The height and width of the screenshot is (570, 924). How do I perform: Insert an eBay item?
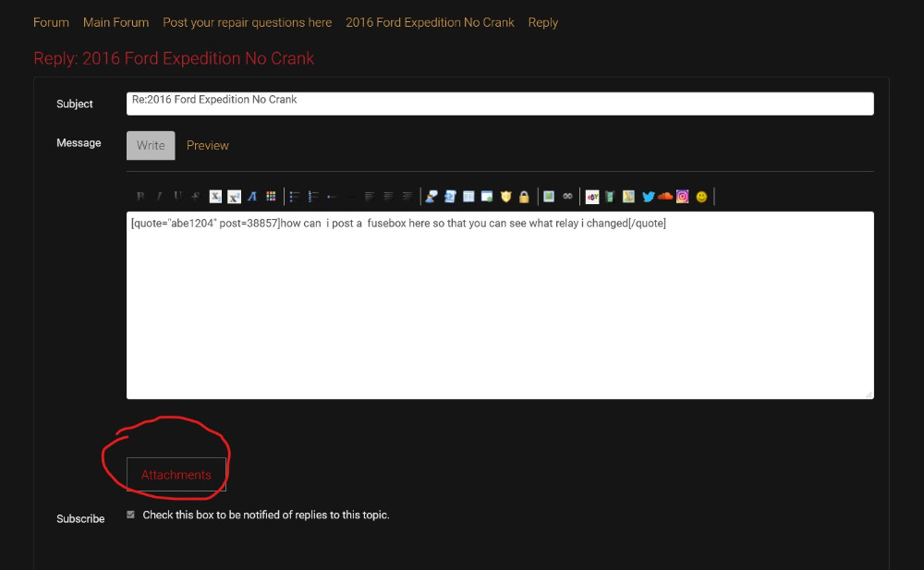(592, 197)
